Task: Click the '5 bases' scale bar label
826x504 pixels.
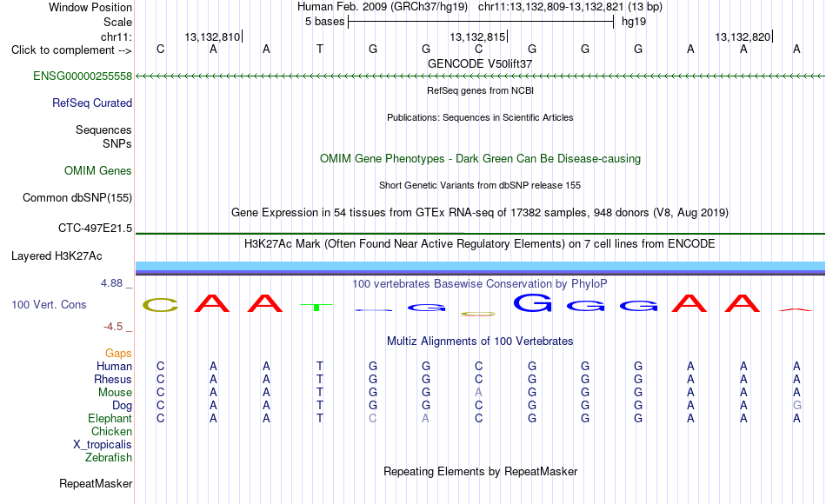Action: [324, 22]
